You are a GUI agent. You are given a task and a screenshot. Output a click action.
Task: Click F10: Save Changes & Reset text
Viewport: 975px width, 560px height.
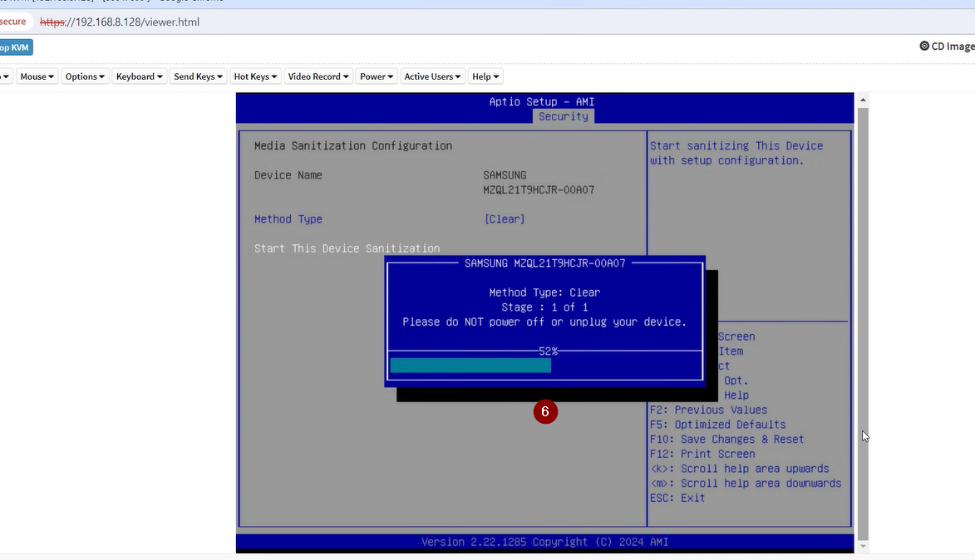pyautogui.click(x=727, y=439)
